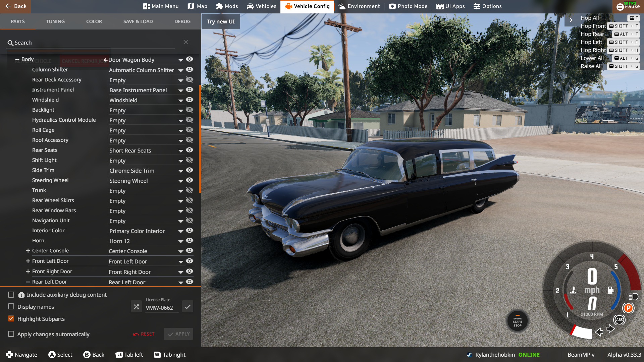Click the Try new UI button
644x362 pixels.
(221, 21)
